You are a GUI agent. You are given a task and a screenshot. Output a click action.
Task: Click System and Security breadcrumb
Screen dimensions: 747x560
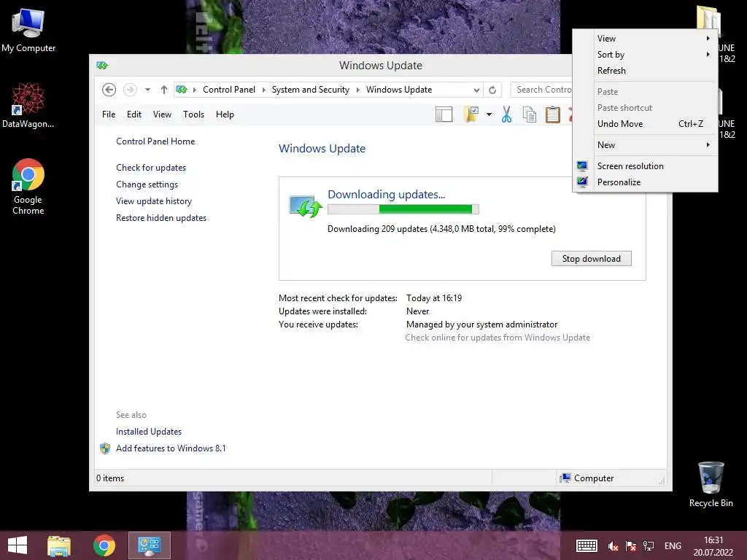click(310, 90)
